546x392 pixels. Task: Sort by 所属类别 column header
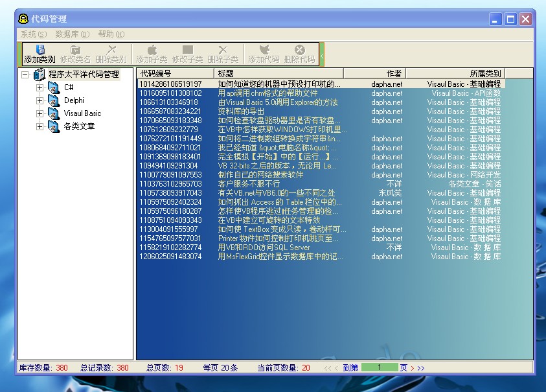455,73
